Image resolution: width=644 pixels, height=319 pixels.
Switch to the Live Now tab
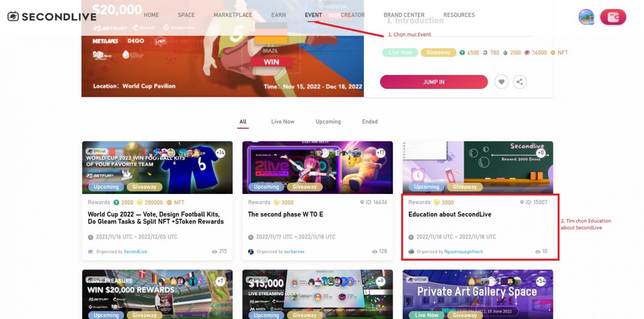(x=283, y=121)
